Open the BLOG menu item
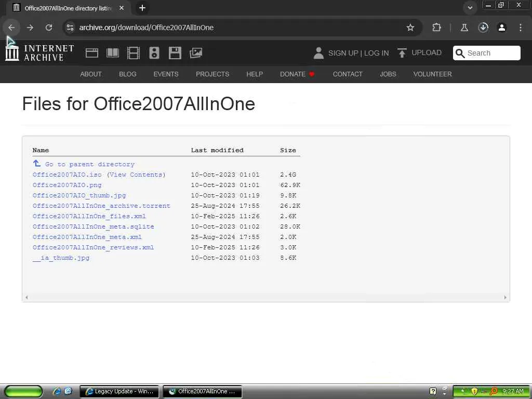Screen dimensions: 532x399 coord(128,74)
